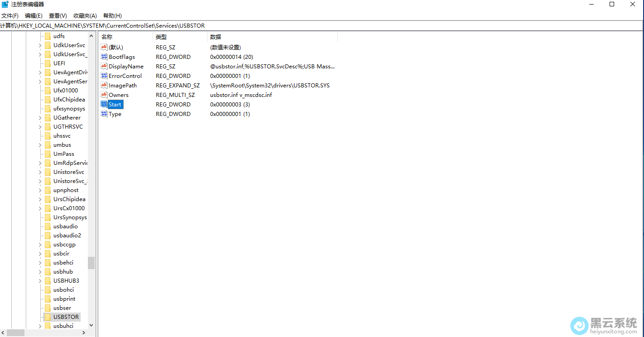Click the registry path address bar

(x=317, y=26)
